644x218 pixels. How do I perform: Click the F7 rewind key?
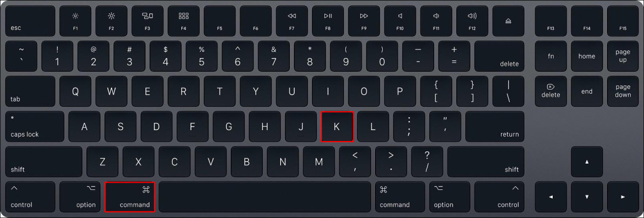coord(292,21)
